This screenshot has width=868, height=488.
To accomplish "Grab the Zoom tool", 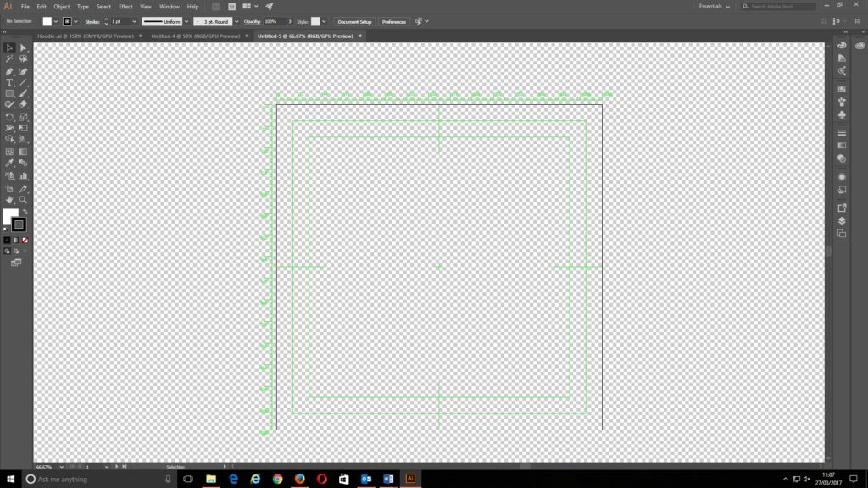I will 23,199.
